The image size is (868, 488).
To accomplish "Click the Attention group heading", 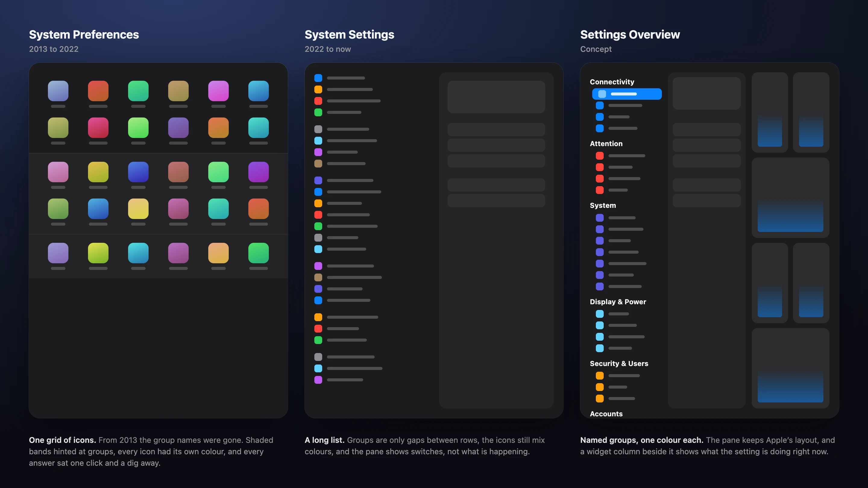I will (x=606, y=143).
